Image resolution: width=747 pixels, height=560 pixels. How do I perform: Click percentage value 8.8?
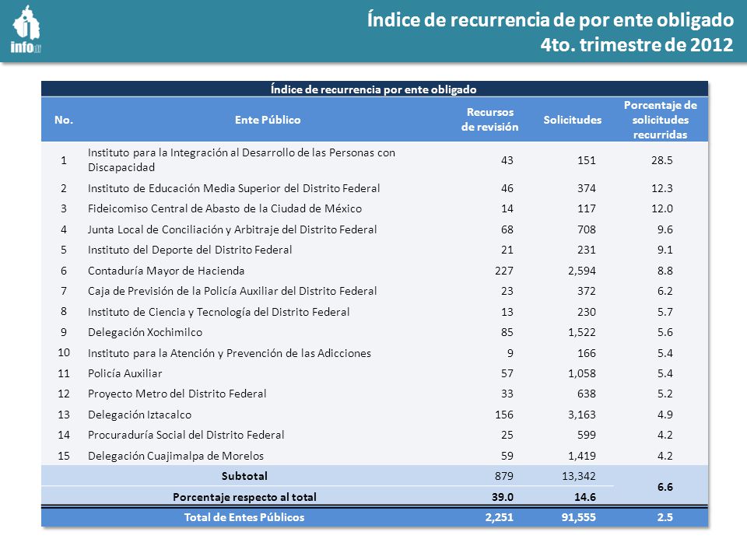[x=665, y=271]
